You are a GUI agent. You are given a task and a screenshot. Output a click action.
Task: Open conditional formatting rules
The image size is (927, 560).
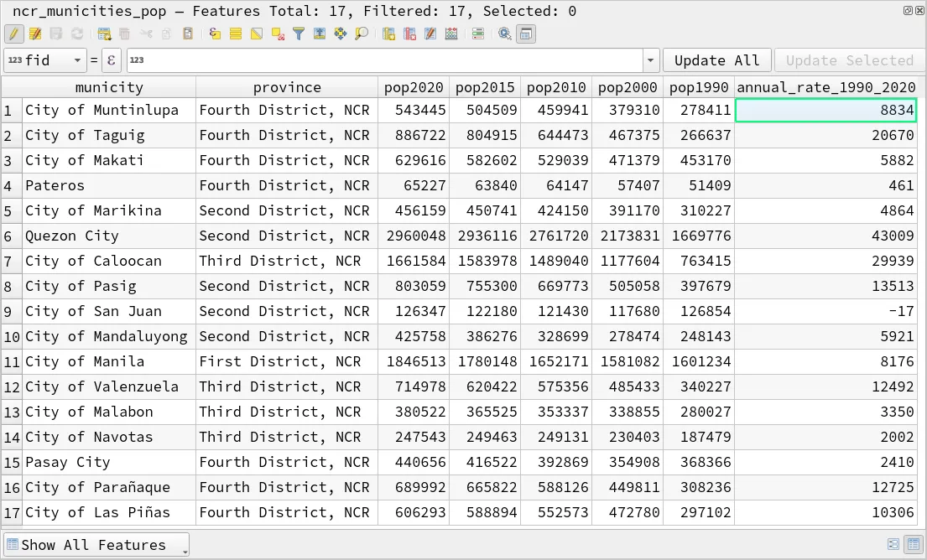478,34
